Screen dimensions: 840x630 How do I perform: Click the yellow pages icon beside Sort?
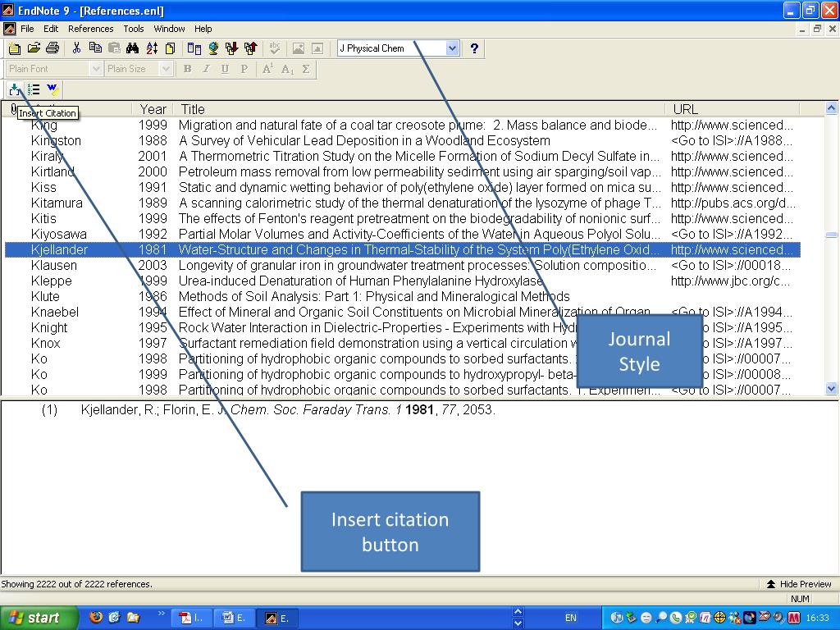click(171, 48)
